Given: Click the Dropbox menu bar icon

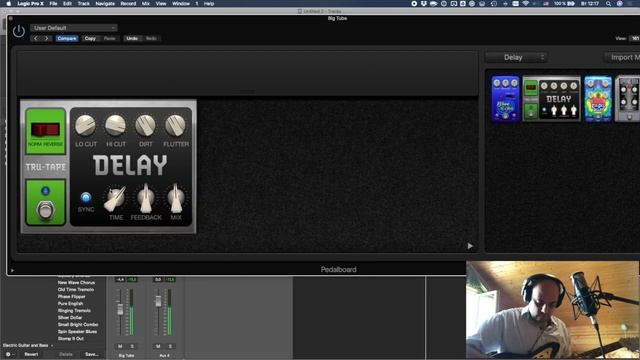Looking at the screenshot, I should (x=424, y=4).
